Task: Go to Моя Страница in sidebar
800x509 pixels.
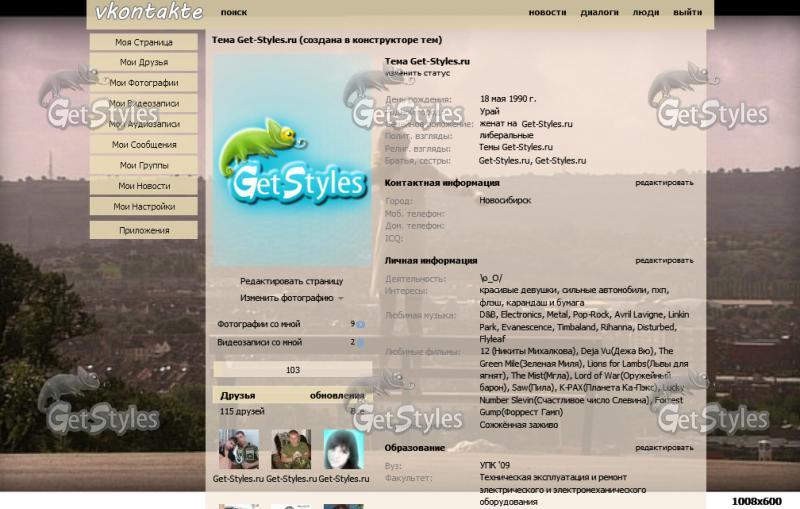Action: coord(144,42)
